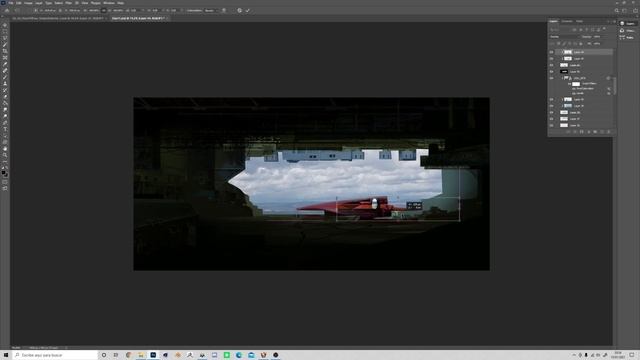Viewport: 640px width, 360px height.
Task: Open Photoshop search icon at top right
Action: coord(616,11)
